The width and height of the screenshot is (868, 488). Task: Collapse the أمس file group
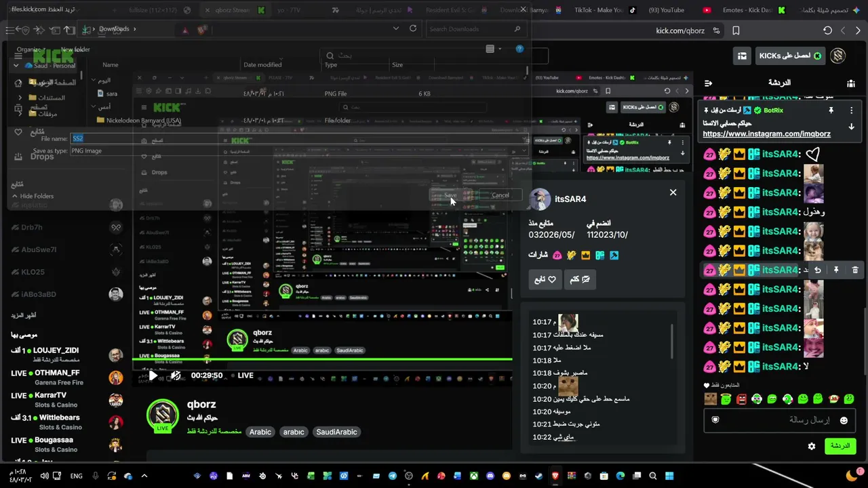click(94, 107)
